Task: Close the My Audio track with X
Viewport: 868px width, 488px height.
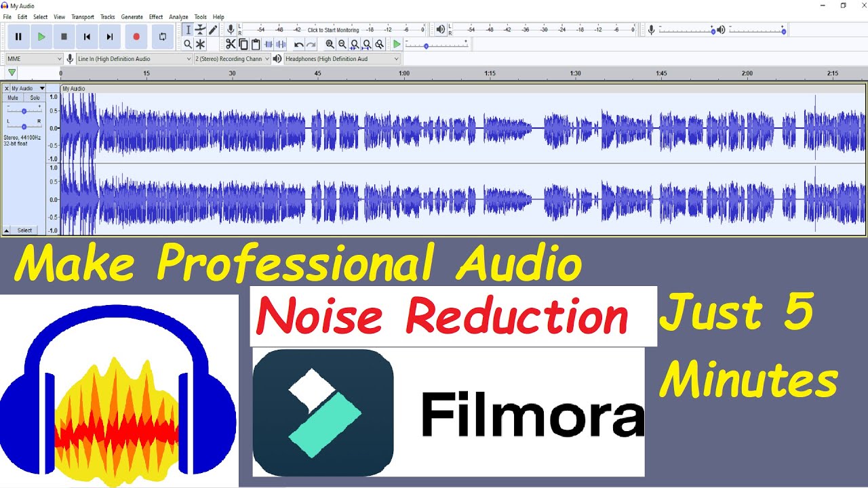Action: click(7, 88)
